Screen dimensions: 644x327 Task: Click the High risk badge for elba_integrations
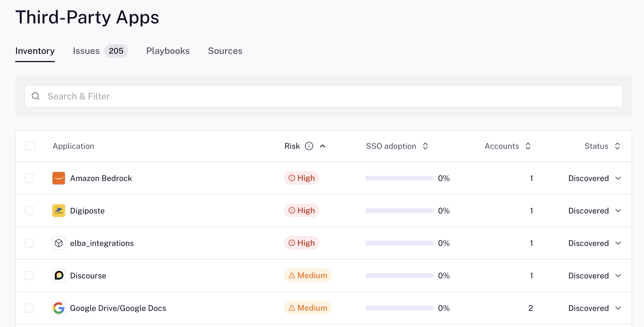pos(301,243)
